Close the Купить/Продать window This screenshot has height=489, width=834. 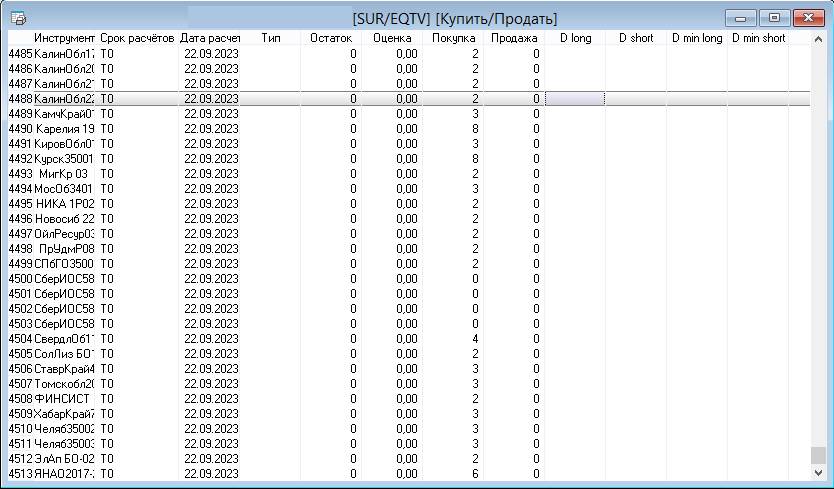(x=806, y=18)
